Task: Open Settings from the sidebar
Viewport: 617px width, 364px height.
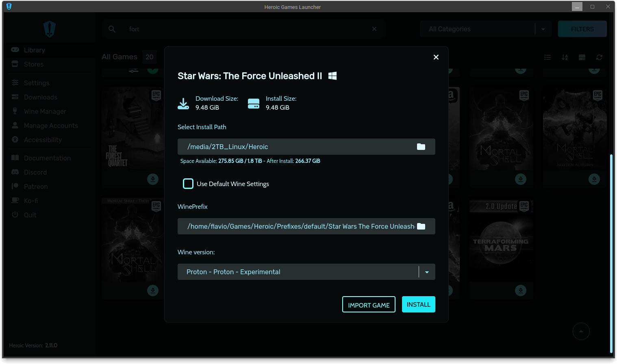Action: coord(37,83)
